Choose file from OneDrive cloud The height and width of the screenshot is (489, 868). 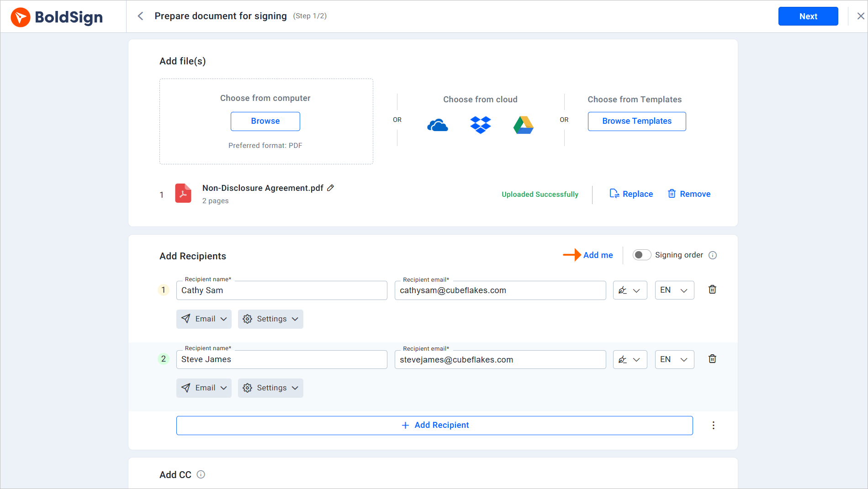coord(437,125)
